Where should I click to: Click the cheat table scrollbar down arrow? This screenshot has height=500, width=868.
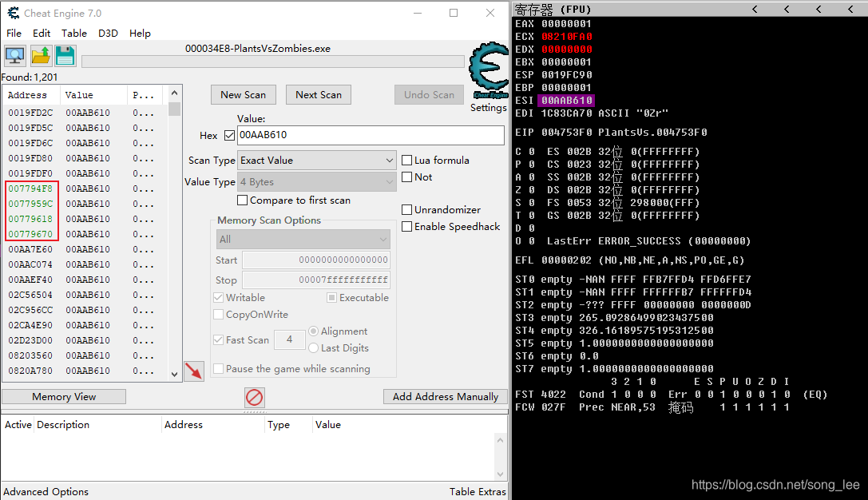pos(501,474)
